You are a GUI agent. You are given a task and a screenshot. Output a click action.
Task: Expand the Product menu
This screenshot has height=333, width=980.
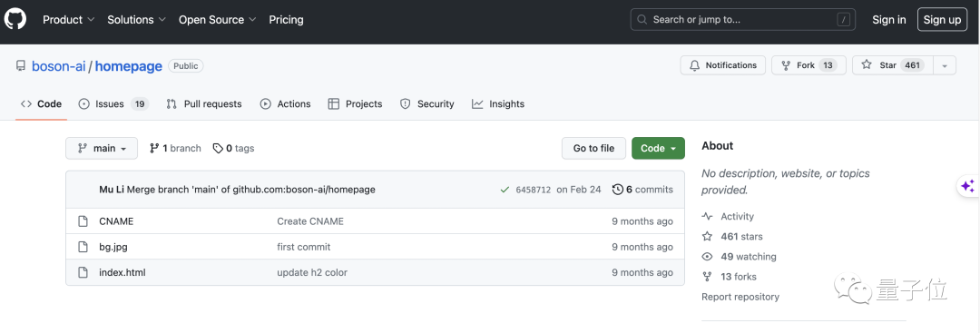[x=69, y=19]
